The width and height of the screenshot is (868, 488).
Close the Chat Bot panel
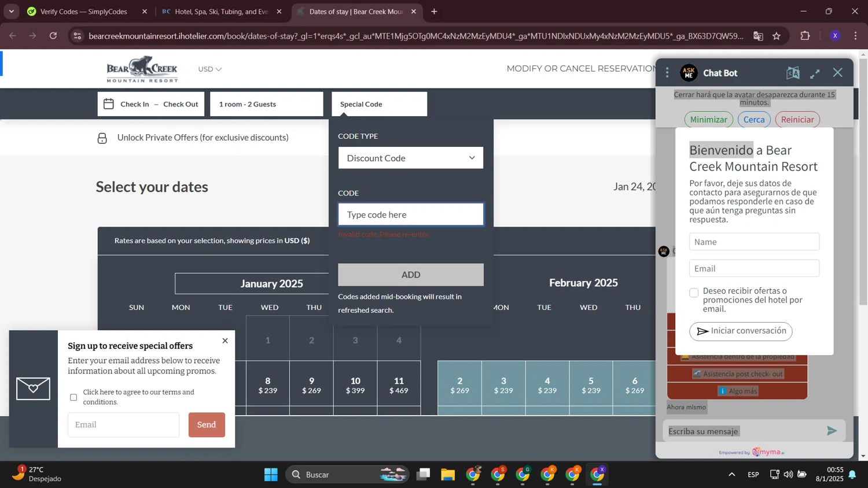(x=838, y=72)
